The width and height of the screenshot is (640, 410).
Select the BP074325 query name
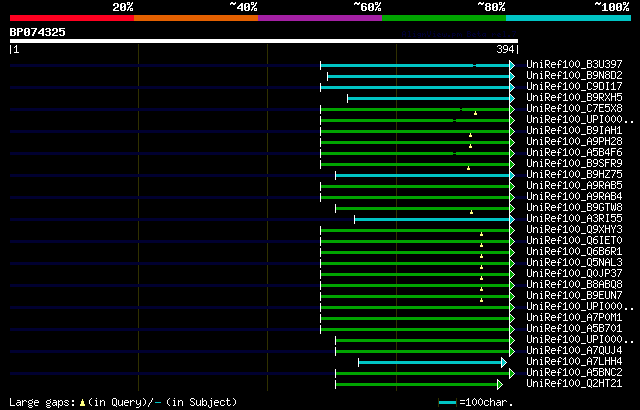38,32
